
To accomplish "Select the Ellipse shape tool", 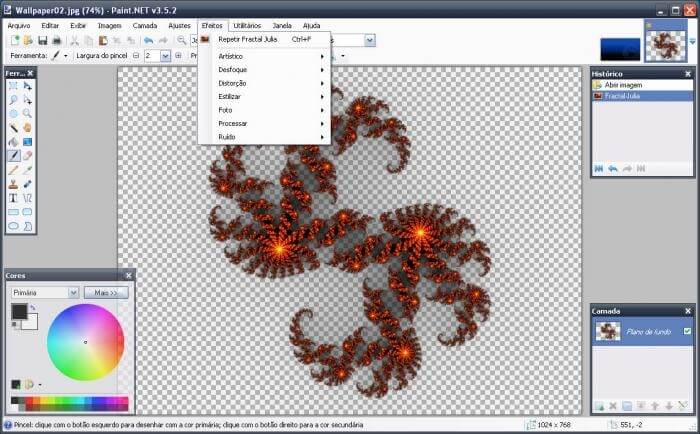I will point(13,226).
